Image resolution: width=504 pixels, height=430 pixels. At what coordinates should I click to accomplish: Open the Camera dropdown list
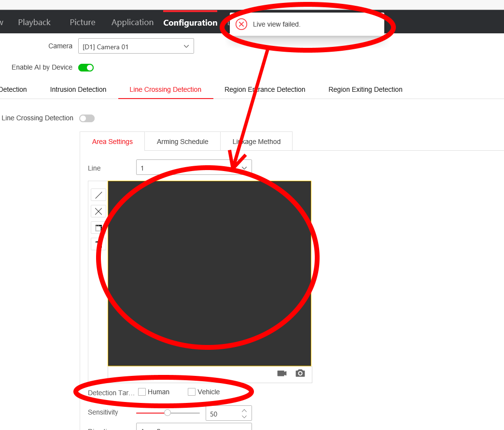136,46
